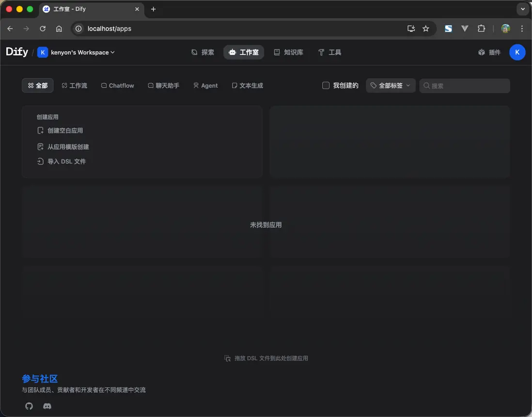Open the 探索 (Explore) section icon
This screenshot has width=532, height=417.
point(196,52)
